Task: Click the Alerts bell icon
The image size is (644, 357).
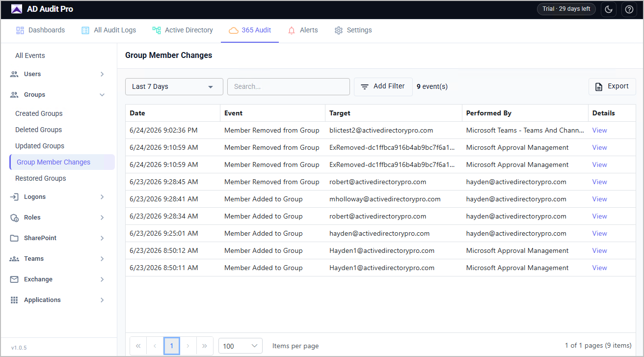Action: (x=292, y=30)
